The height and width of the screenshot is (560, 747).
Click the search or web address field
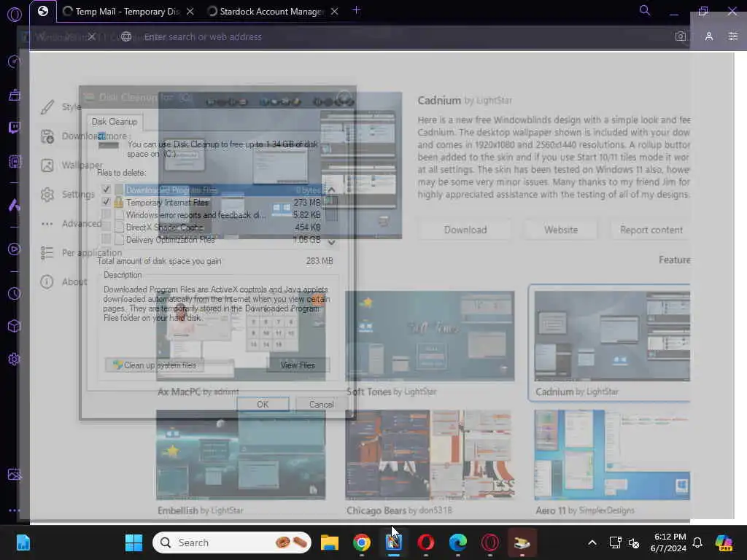[400, 36]
